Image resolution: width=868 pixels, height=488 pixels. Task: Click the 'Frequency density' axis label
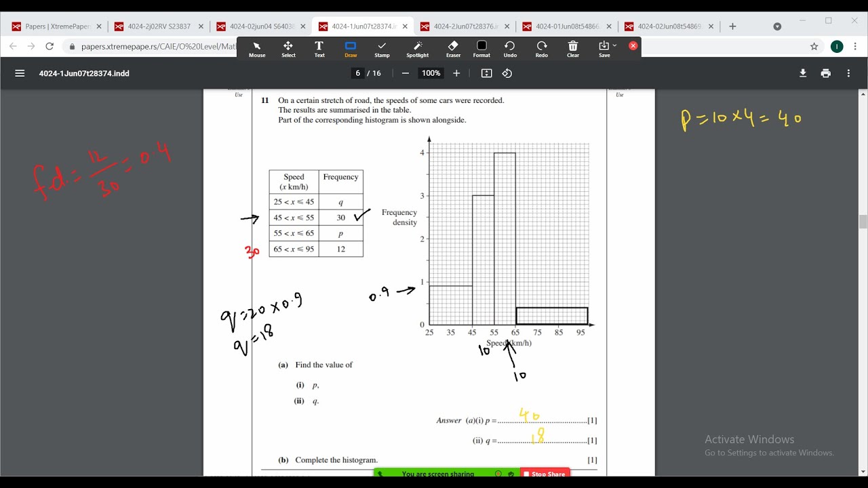(399, 218)
